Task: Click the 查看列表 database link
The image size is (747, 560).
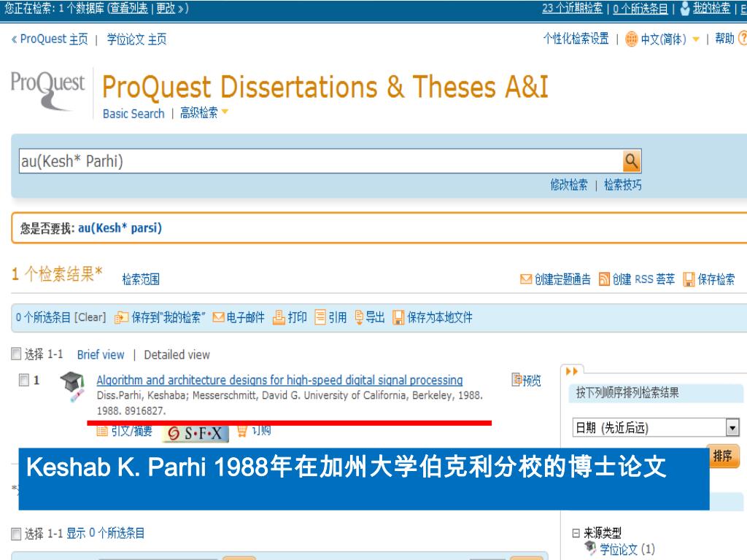Action: tap(129, 8)
